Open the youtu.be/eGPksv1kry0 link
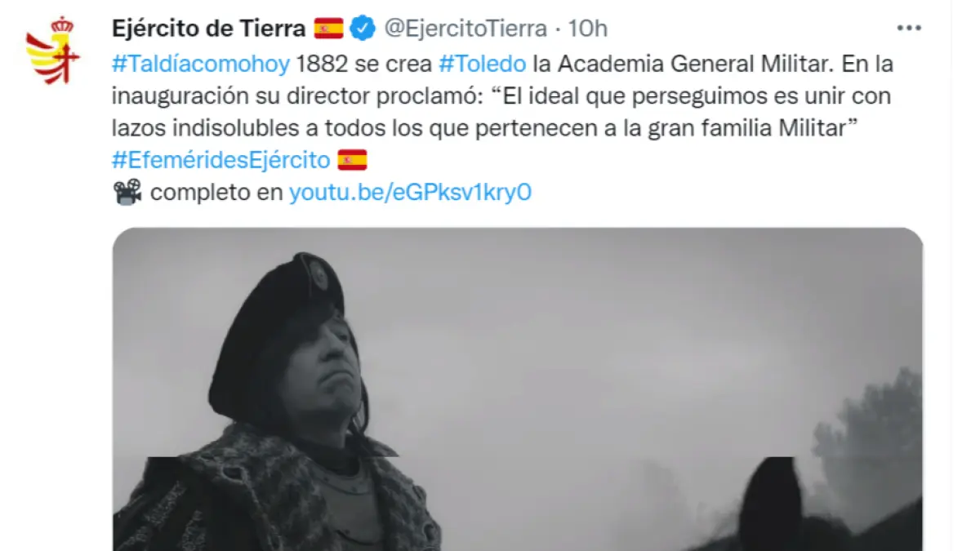This screenshot has height=551, width=980. 411,193
